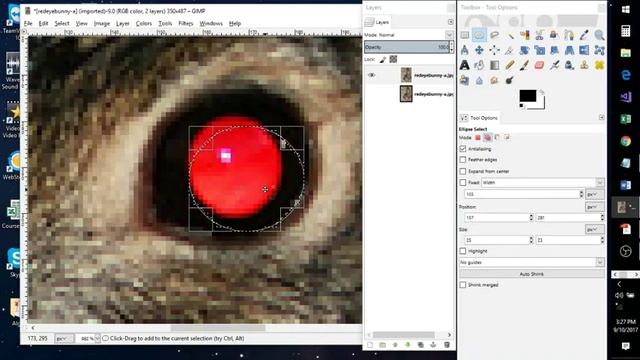Pick the Paintbrush tool

(524, 65)
